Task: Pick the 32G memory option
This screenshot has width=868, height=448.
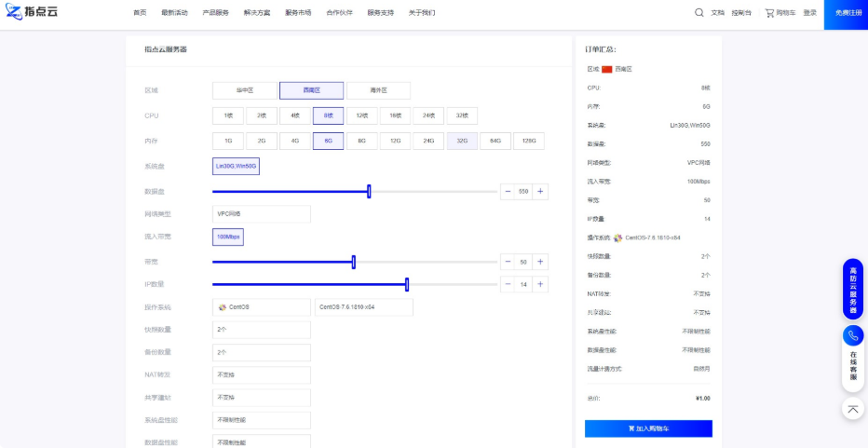Action: [x=462, y=142]
